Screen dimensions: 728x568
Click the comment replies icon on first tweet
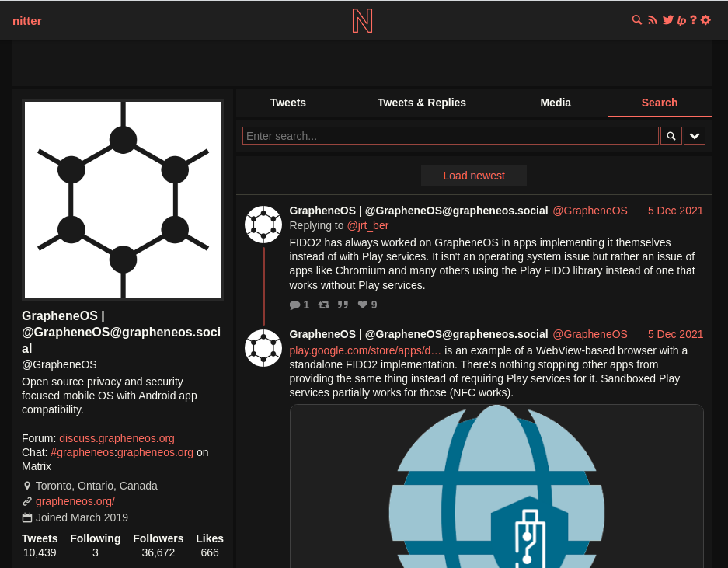[294, 305]
